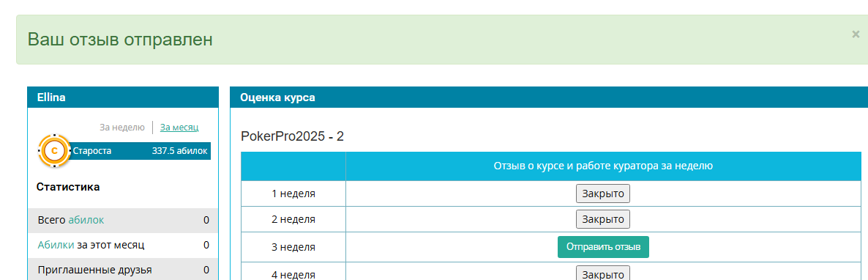Click 'Отправить отзыв' for week 3
The width and height of the screenshot is (868, 280).
[603, 247]
